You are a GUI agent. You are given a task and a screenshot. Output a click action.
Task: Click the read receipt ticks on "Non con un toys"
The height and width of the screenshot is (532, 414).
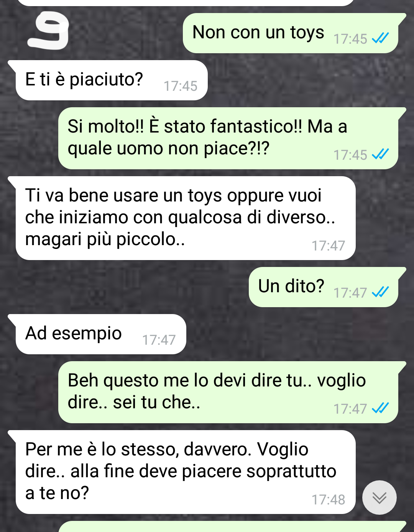pos(380,38)
